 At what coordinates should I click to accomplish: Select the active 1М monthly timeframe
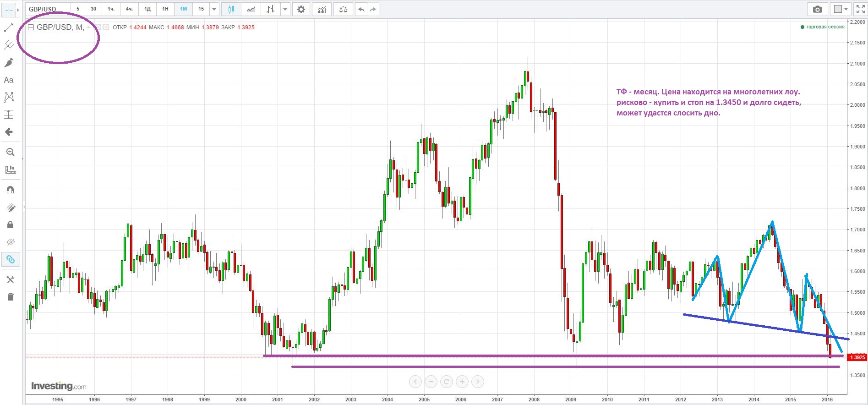pyautogui.click(x=183, y=9)
